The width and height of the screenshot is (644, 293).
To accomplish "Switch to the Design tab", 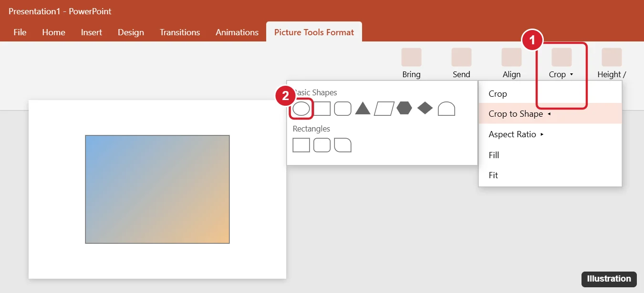I will pos(131,32).
